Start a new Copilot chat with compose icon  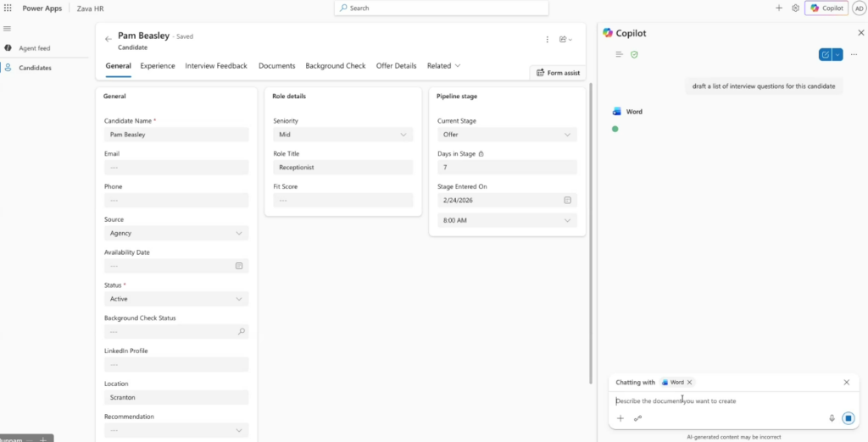tap(825, 54)
